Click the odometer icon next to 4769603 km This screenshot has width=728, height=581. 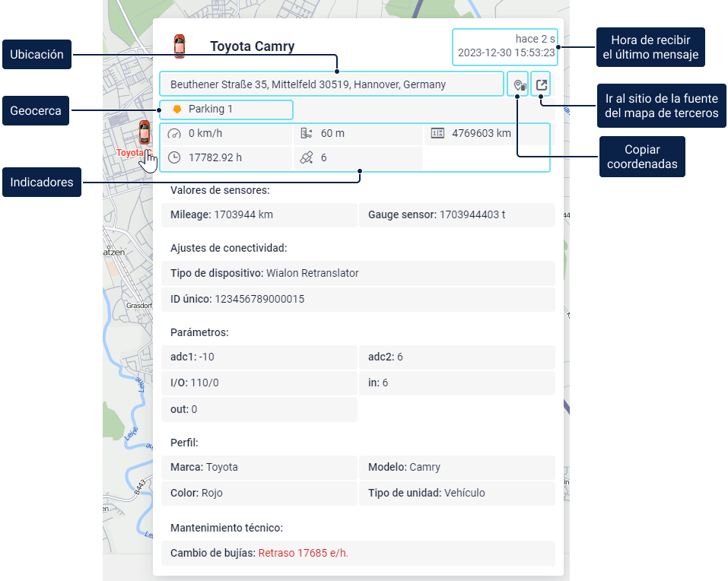438,134
